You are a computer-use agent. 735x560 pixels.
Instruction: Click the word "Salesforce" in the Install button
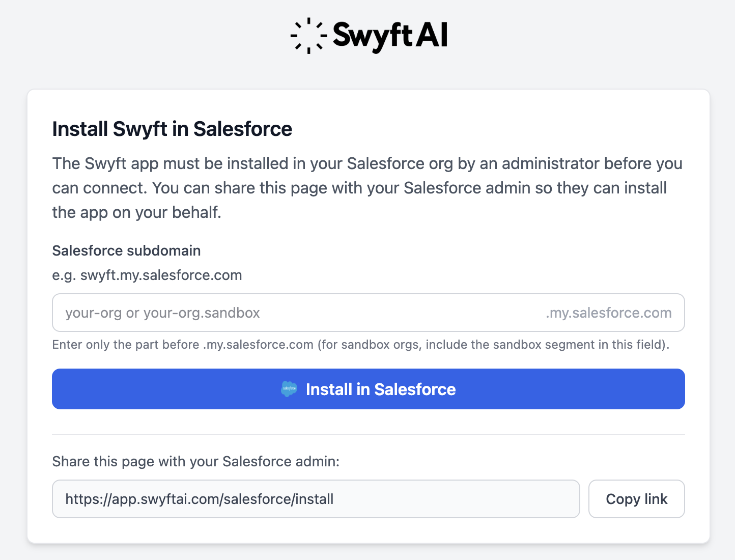[x=415, y=389]
